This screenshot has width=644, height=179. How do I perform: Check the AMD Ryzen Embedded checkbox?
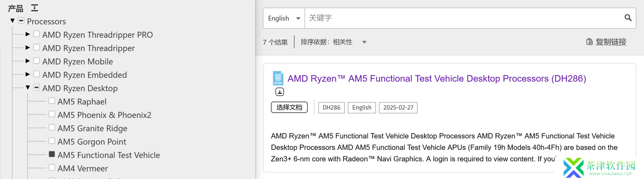pyautogui.click(x=37, y=74)
